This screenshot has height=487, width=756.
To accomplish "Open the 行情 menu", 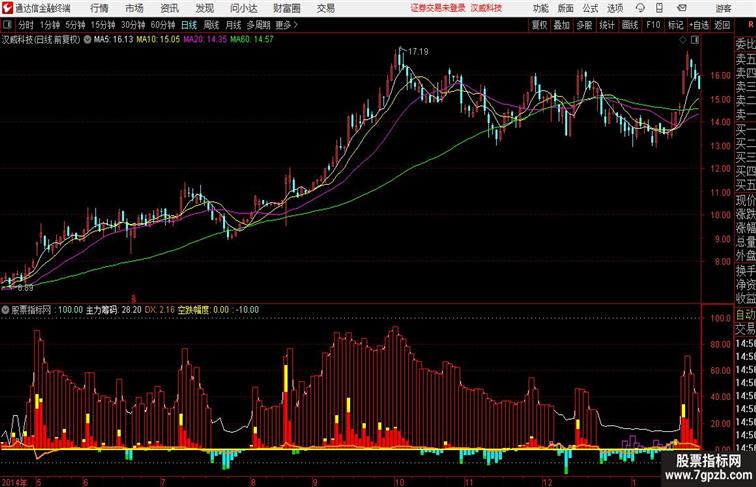I will (99, 8).
